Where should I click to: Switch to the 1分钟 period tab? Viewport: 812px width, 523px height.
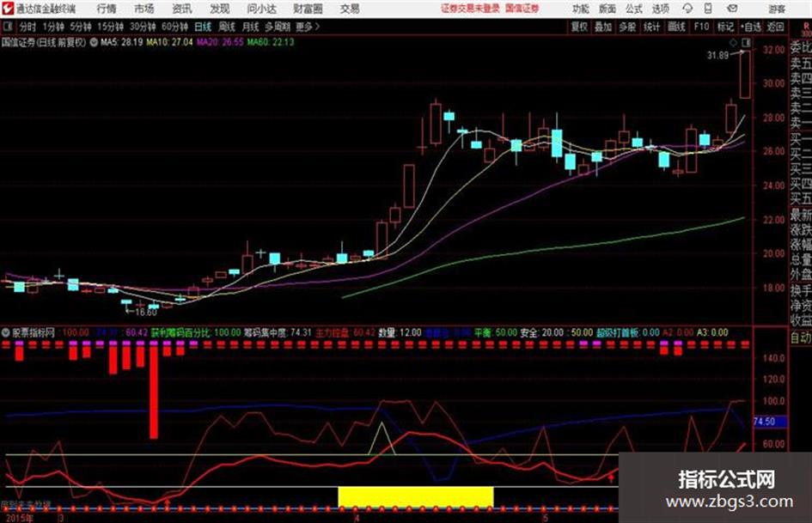click(52, 27)
